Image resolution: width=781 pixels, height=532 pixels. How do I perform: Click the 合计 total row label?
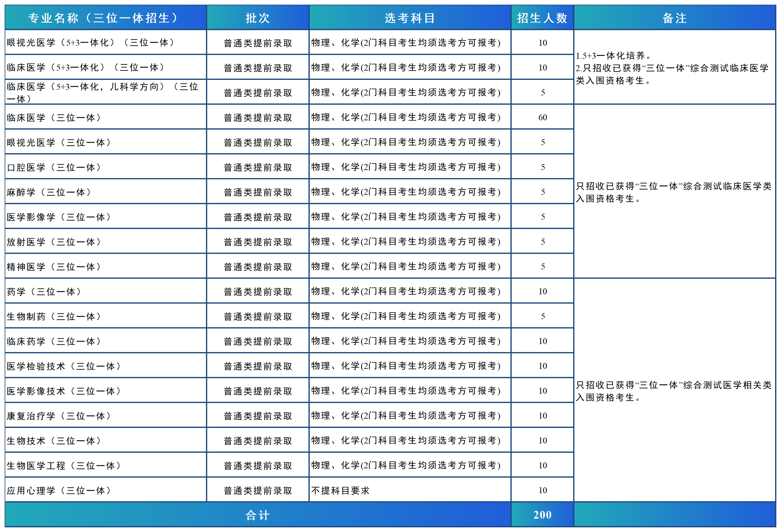pyautogui.click(x=258, y=515)
